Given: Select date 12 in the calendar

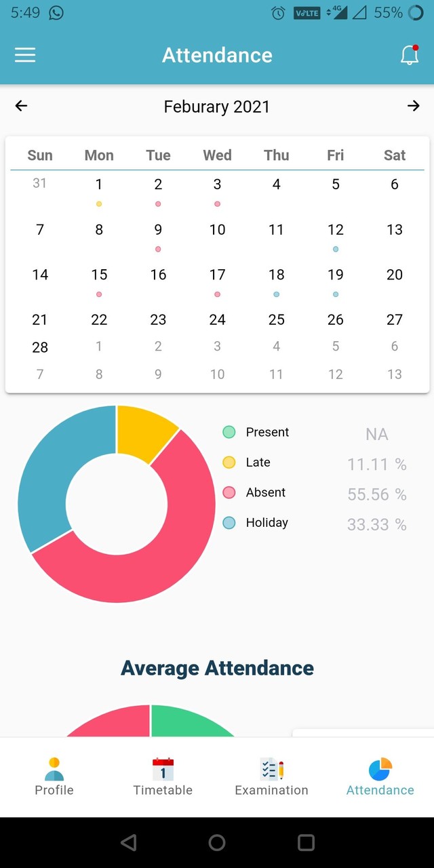Looking at the screenshot, I should (336, 230).
